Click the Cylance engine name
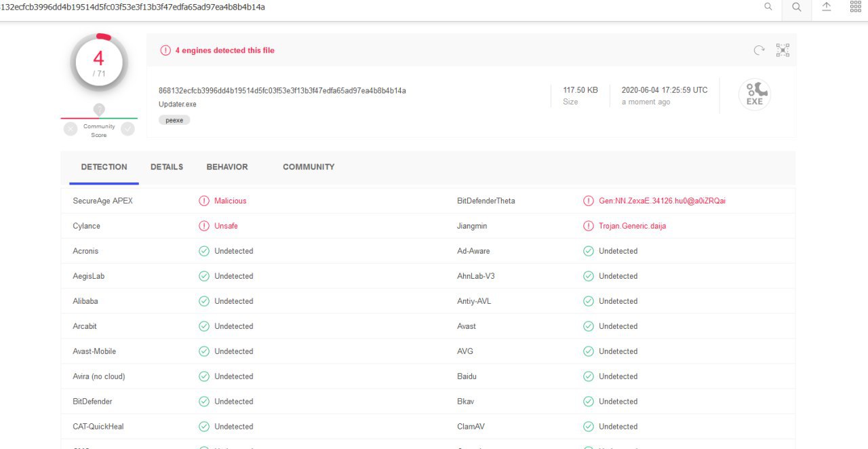 pos(86,226)
